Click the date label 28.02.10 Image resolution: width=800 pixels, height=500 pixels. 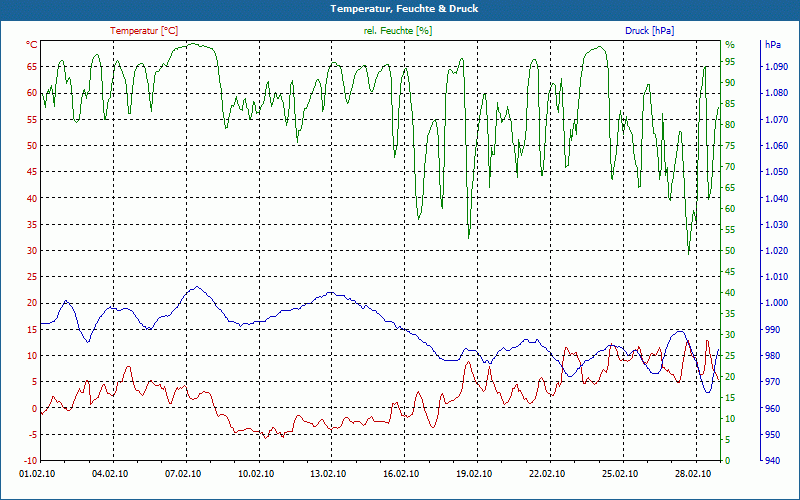(693, 474)
